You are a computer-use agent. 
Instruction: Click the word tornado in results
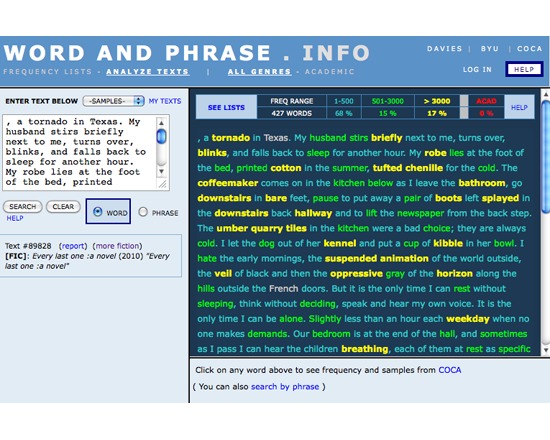231,138
